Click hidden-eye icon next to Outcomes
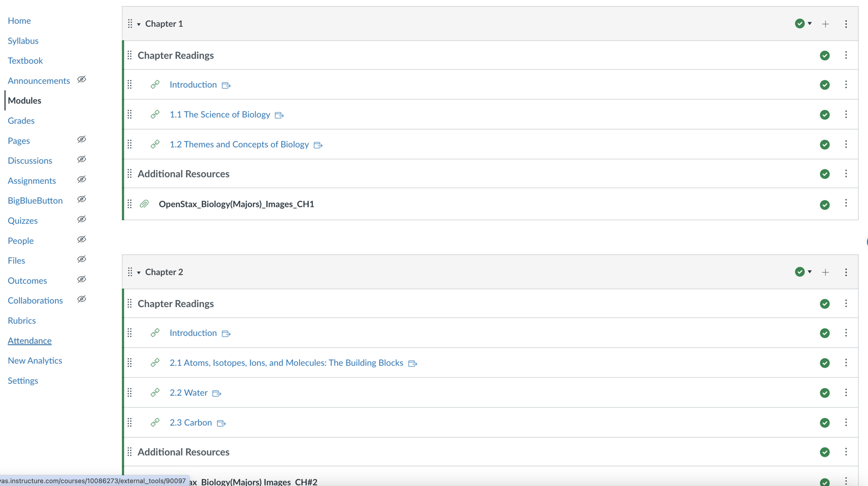868x486 pixels. click(x=82, y=279)
